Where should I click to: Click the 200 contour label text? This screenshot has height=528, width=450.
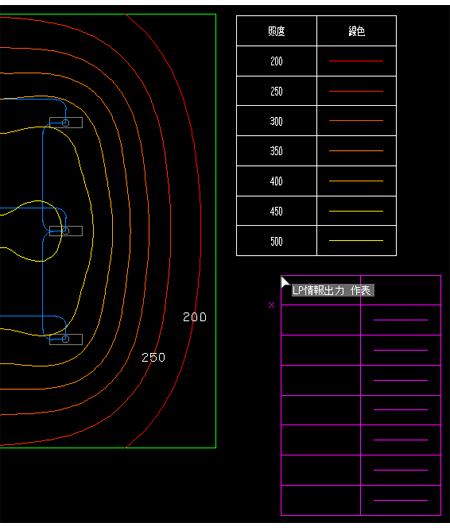click(x=194, y=317)
